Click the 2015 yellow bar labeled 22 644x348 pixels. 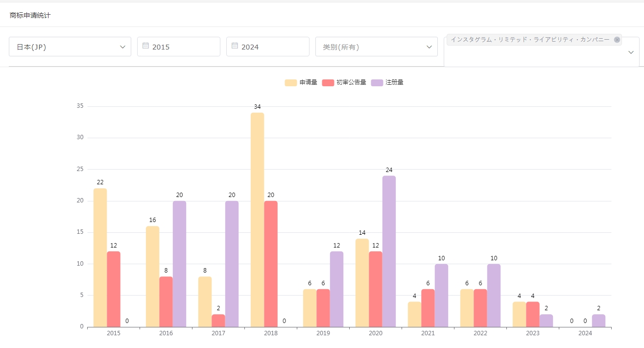tap(100, 257)
